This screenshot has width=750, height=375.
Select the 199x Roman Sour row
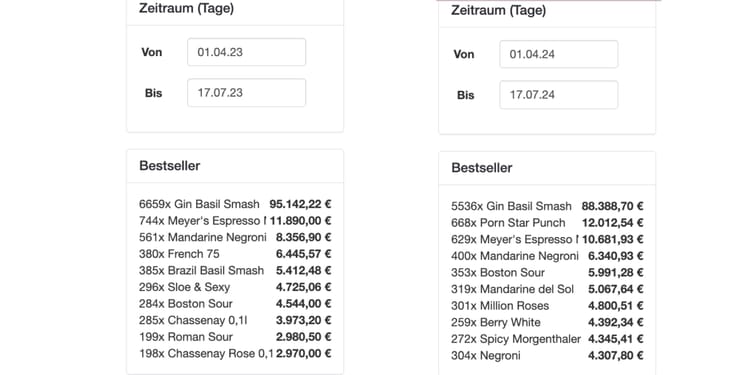(235, 337)
